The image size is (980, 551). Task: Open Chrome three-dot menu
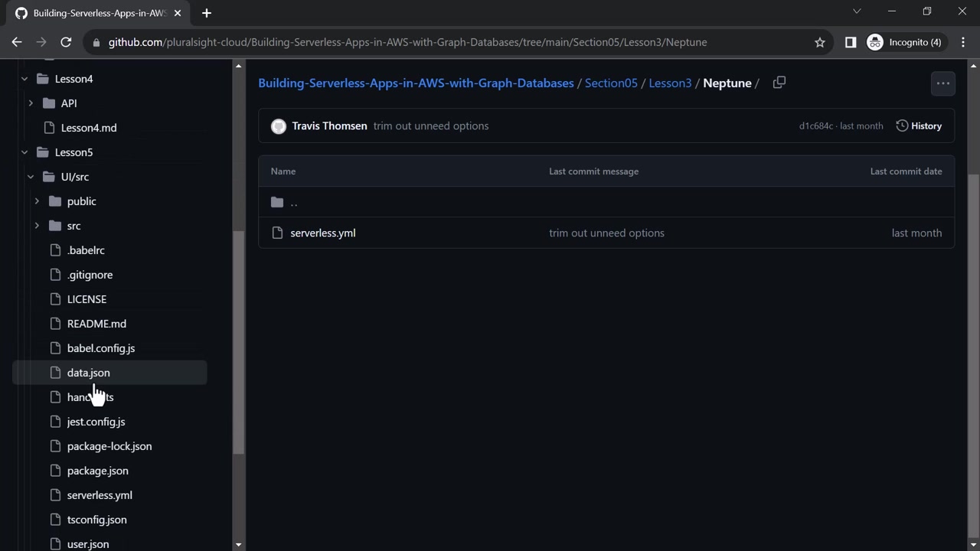[962, 42]
